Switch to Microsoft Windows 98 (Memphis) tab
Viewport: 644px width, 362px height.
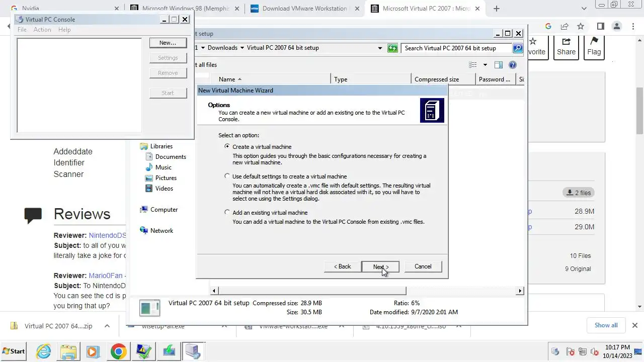click(185, 9)
